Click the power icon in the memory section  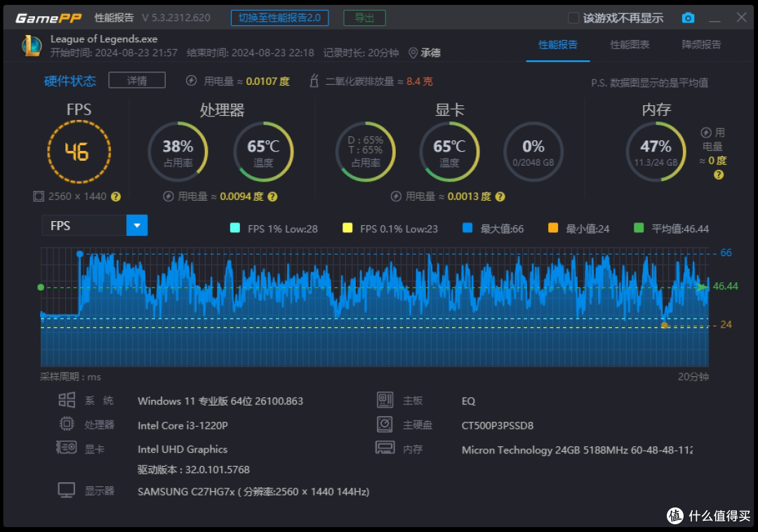coord(706,133)
